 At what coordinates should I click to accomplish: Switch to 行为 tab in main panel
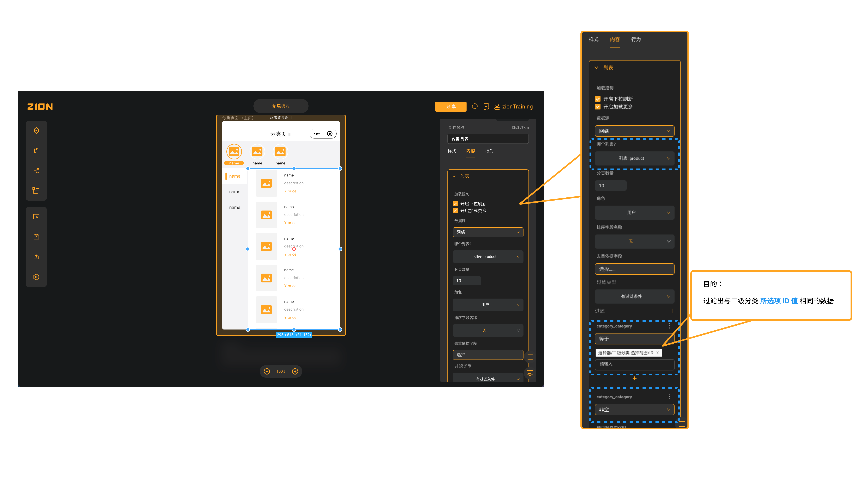coord(489,151)
